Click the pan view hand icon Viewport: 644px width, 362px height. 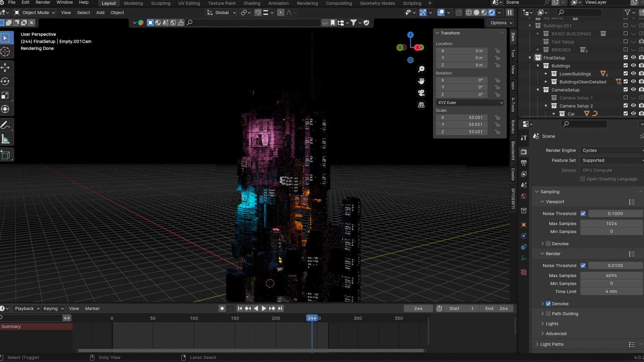click(x=421, y=81)
